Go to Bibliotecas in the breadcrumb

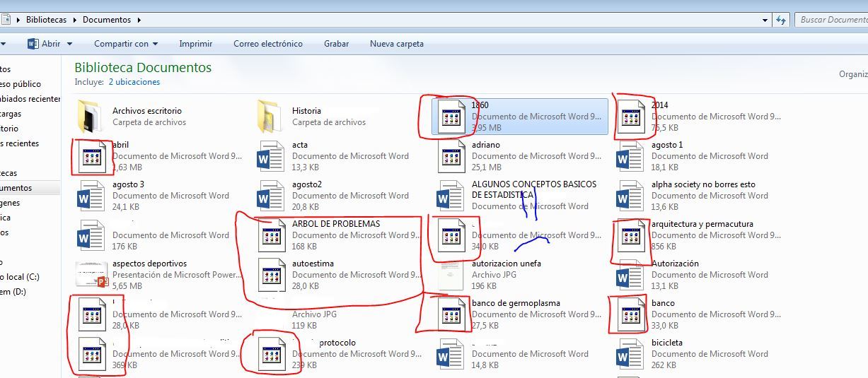click(46, 20)
